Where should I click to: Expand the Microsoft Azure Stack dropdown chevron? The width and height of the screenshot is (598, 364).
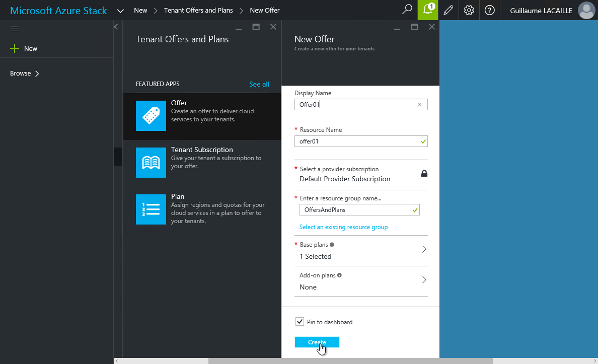(x=120, y=11)
